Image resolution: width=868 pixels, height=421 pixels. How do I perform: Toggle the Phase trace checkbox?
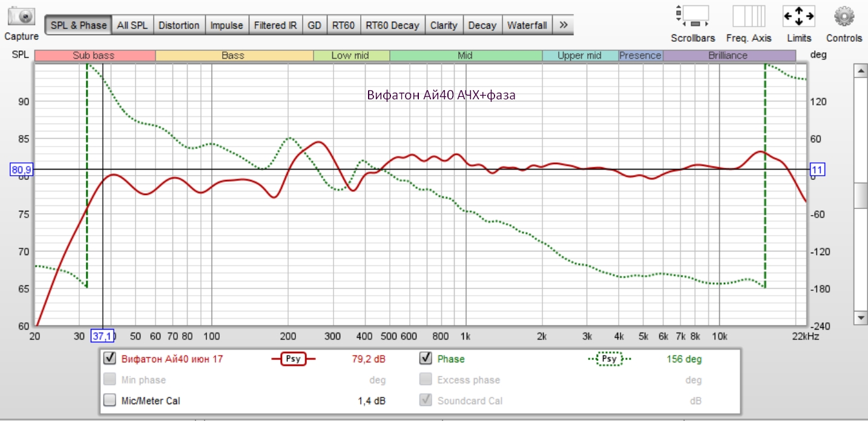point(426,358)
